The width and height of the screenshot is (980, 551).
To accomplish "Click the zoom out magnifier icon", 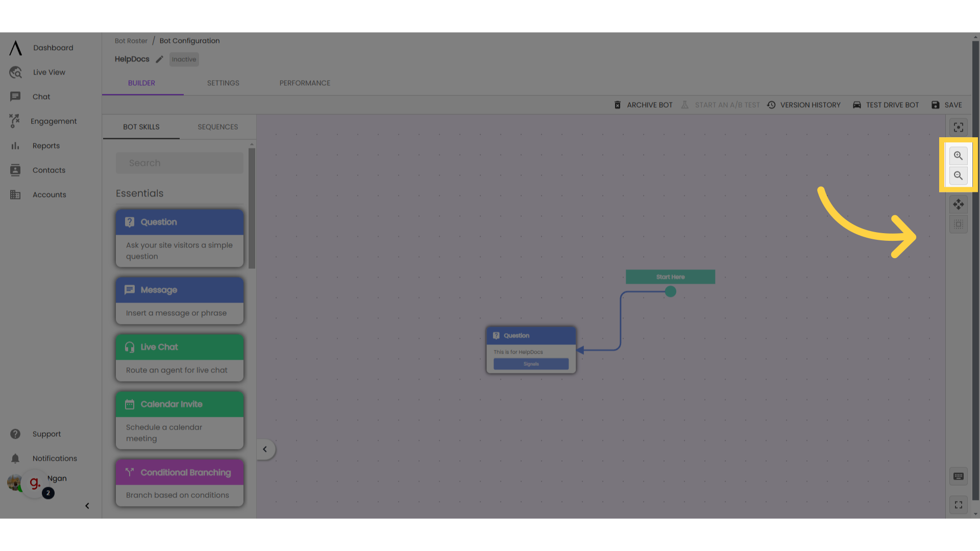I will coord(959,176).
